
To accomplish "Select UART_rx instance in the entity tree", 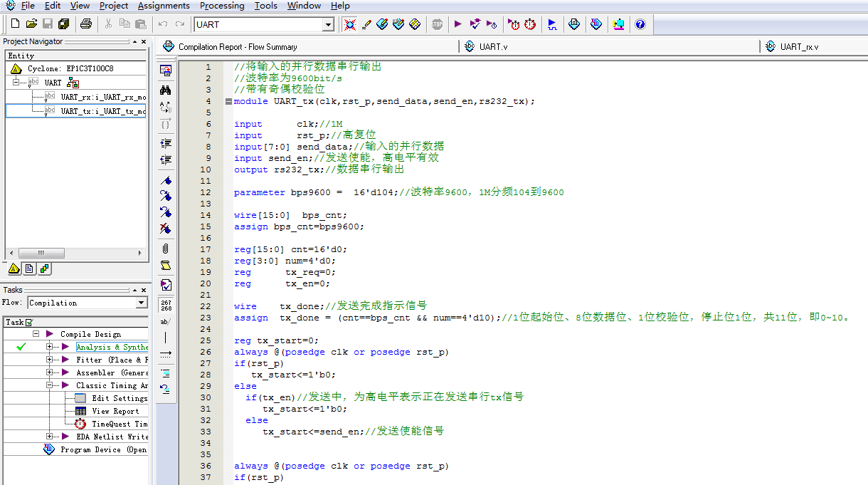I will (x=102, y=97).
